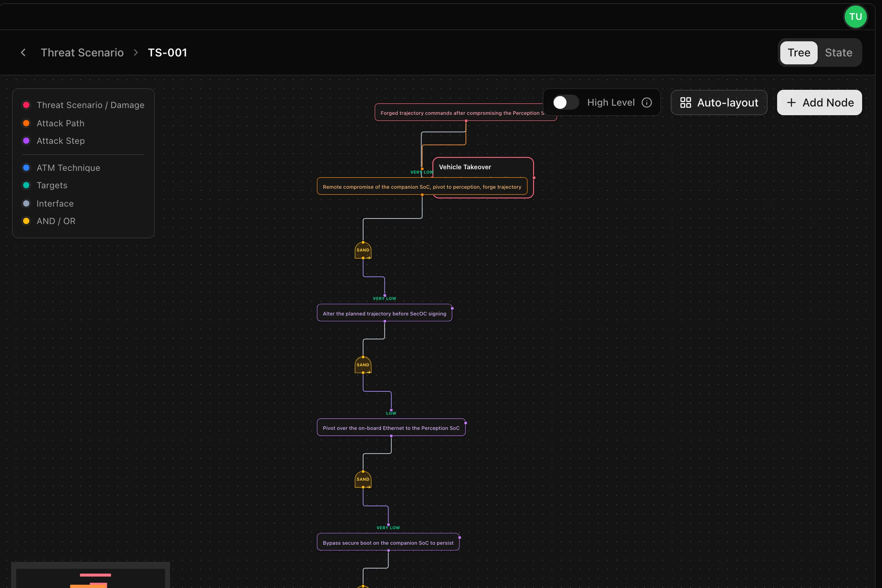Click the SAND gate below Pivot over Ethernet node
The width and height of the screenshot is (882, 588).
pyautogui.click(x=363, y=479)
